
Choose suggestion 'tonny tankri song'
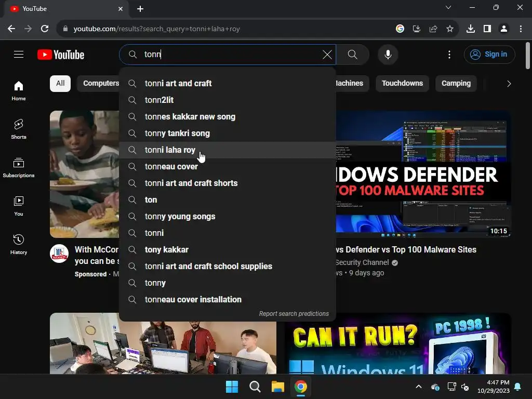[228, 133]
